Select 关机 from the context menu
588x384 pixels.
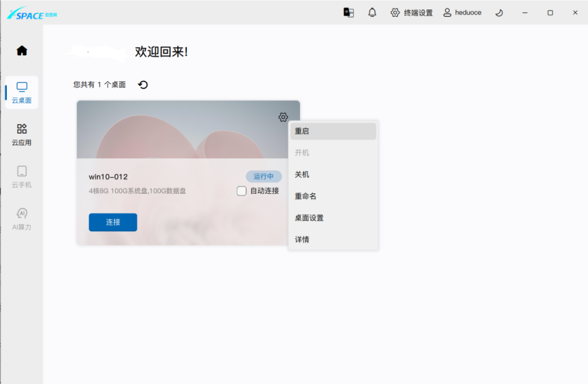pyautogui.click(x=333, y=175)
